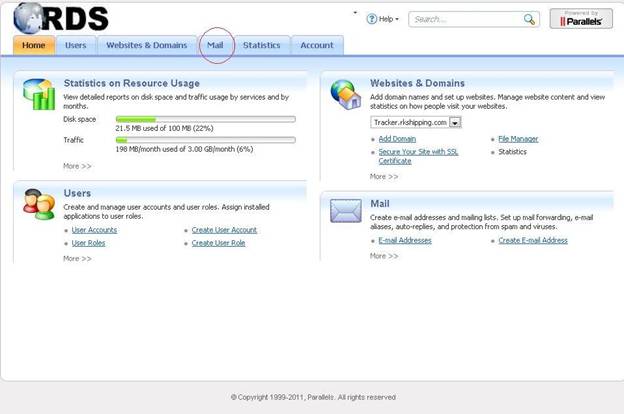
Task: Click More >> under Websites & Domains panel
Action: point(384,177)
